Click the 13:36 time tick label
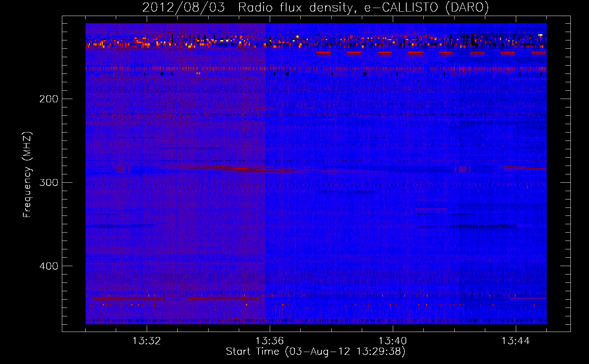Image resolution: width=589 pixels, height=364 pixels. tap(270, 341)
